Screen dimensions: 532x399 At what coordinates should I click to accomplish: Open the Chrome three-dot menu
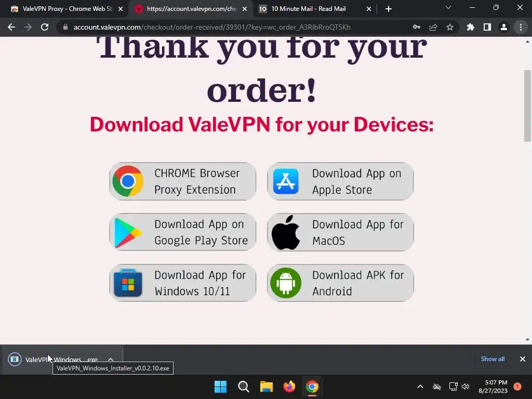pyautogui.click(x=521, y=27)
